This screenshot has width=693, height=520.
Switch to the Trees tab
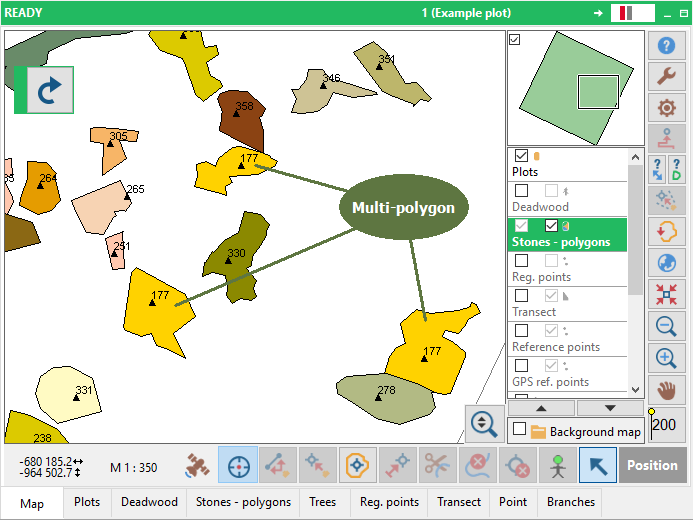click(322, 502)
